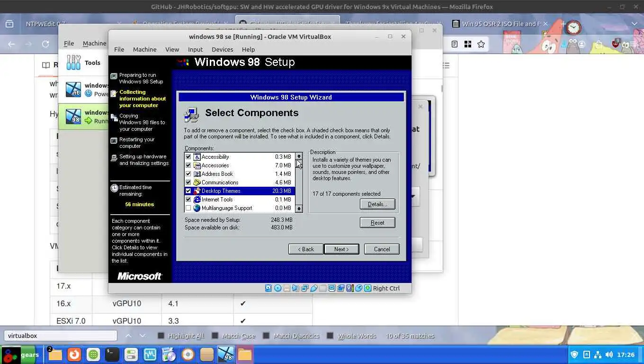Select the Communications row in components list
Image resolution: width=644 pixels, height=364 pixels.
click(239, 182)
